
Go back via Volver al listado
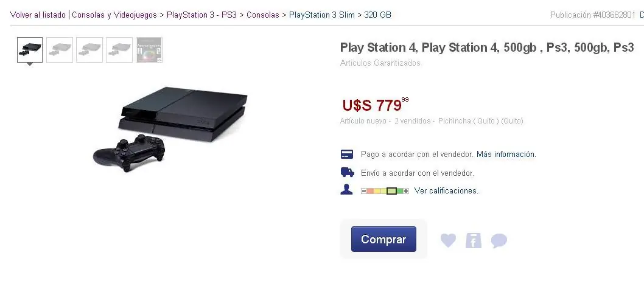[38, 15]
